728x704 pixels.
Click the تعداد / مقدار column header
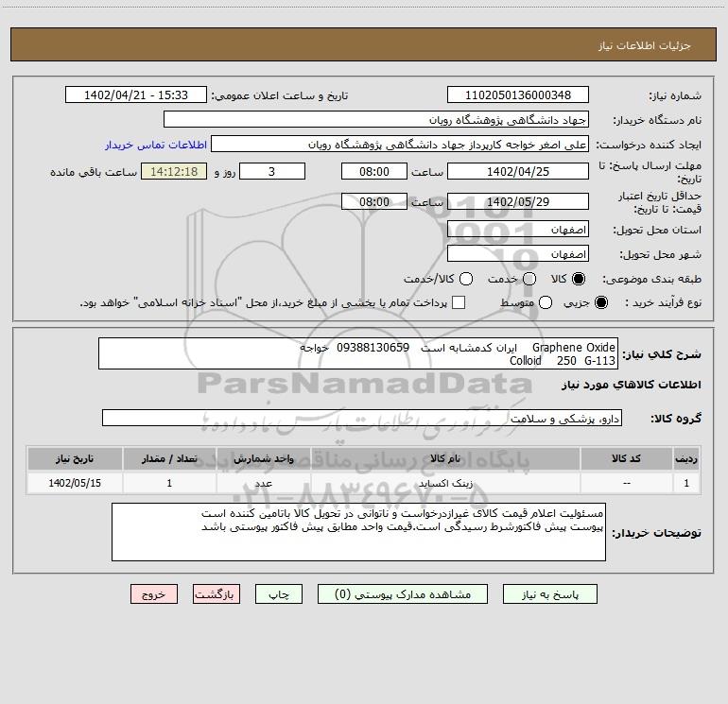point(169,458)
